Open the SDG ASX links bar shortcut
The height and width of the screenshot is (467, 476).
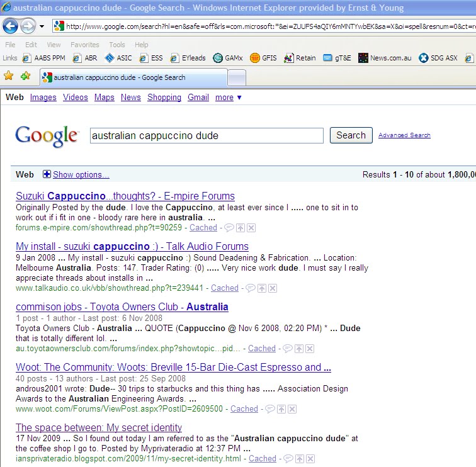pos(438,58)
